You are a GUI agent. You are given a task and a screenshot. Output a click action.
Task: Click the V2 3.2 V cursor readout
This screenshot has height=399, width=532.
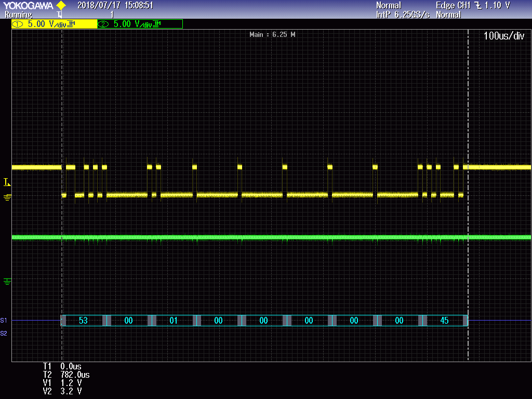point(62,391)
